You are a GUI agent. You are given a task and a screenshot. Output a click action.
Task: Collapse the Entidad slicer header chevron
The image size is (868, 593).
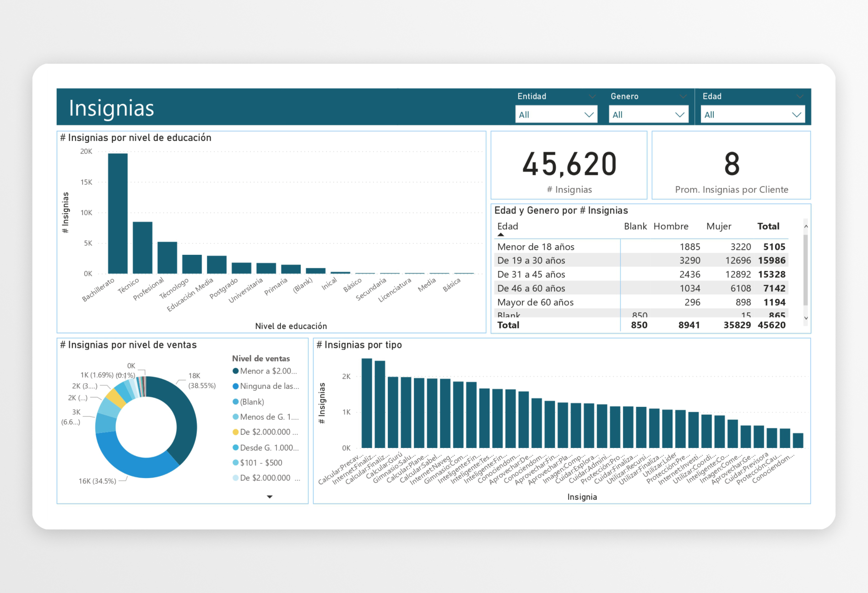click(592, 97)
